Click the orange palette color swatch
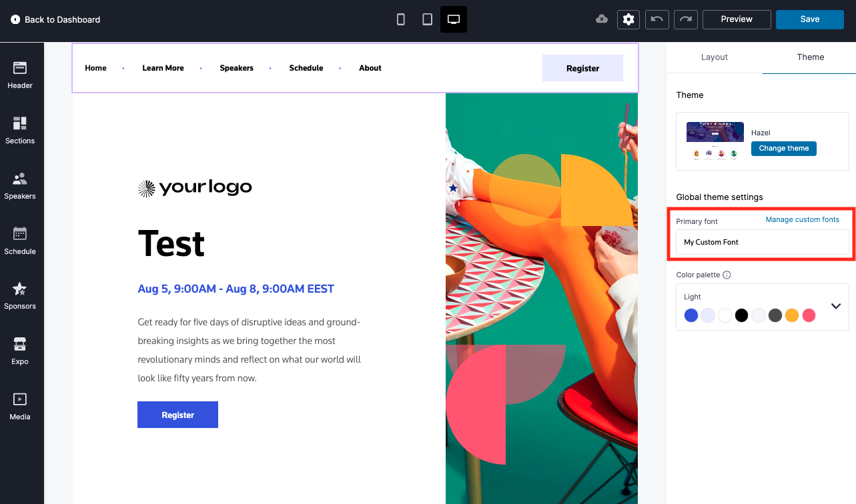This screenshot has height=504, width=856. pos(792,315)
